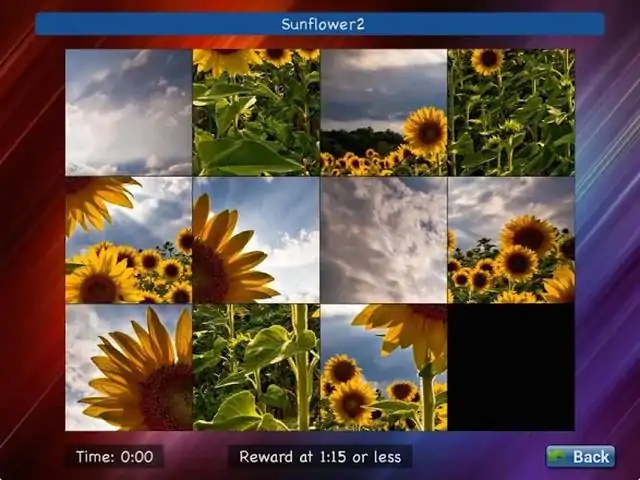Move the sunflower cluster tile above the empty slot
Viewport: 640px width, 480px height.
point(511,240)
